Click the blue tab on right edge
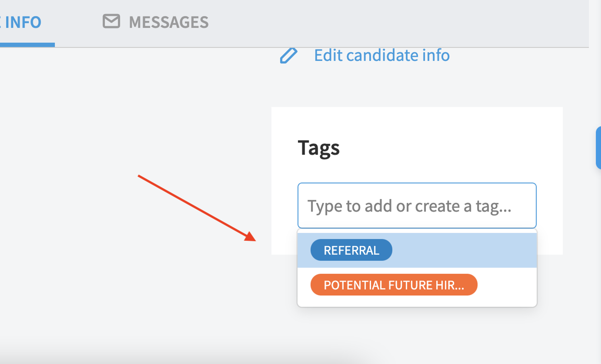Viewport: 601px width, 364px height. (598, 148)
